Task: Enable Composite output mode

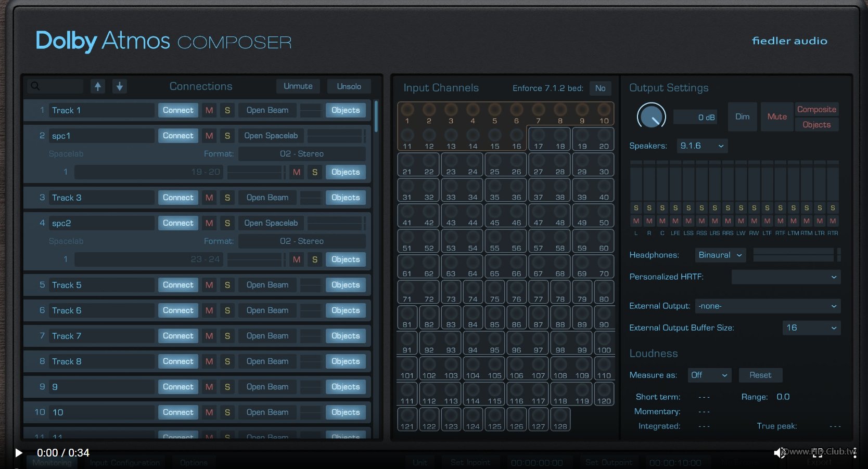Action: click(x=816, y=109)
